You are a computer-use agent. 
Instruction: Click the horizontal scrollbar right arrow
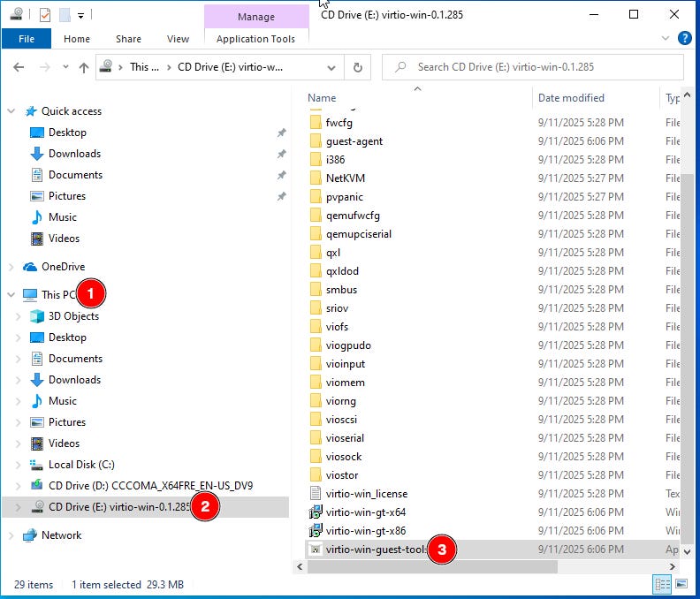click(x=673, y=567)
